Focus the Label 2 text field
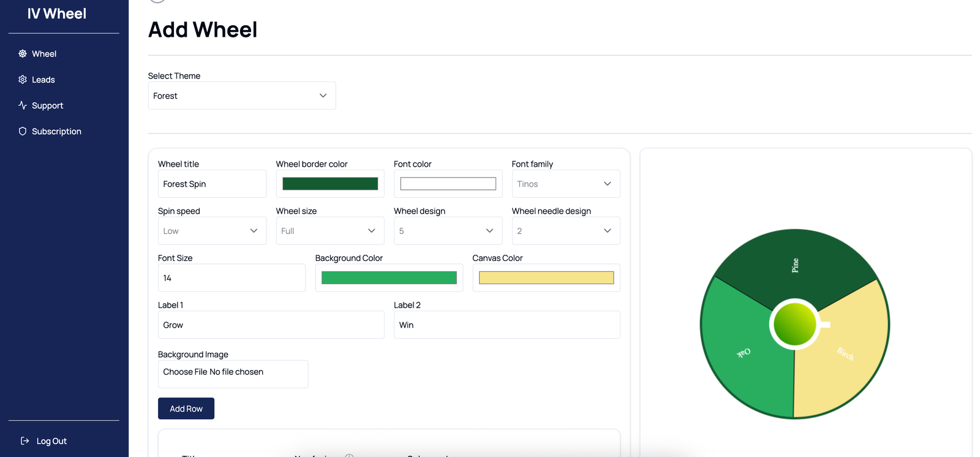This screenshot has height=457, width=980. (507, 325)
